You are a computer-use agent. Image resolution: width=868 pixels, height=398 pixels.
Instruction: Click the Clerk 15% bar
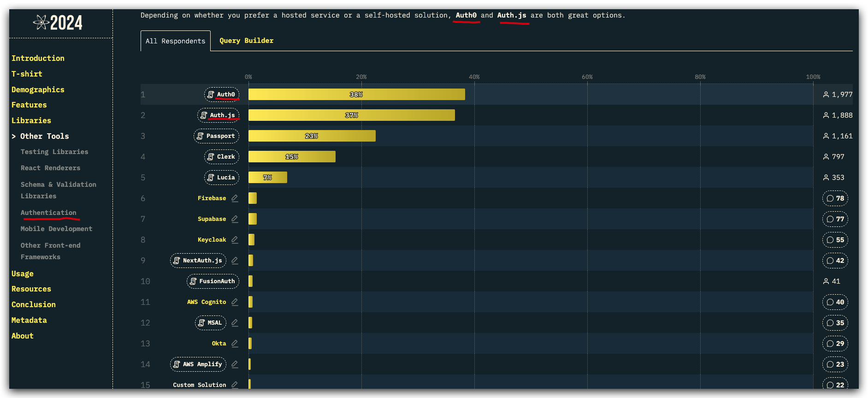click(x=292, y=157)
